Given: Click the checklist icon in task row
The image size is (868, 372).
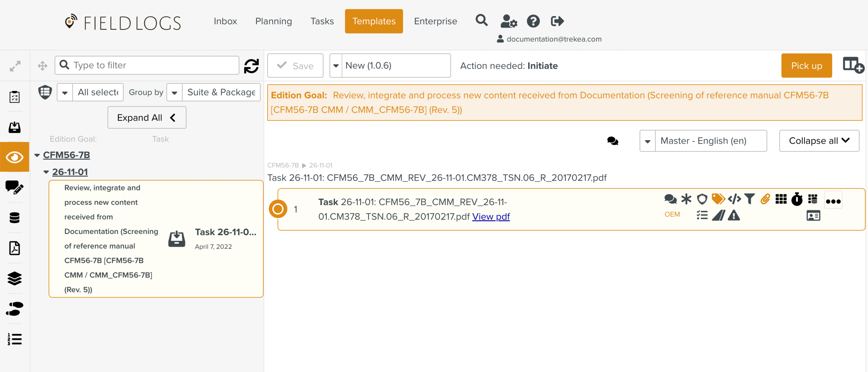Looking at the screenshot, I should pyautogui.click(x=702, y=215).
